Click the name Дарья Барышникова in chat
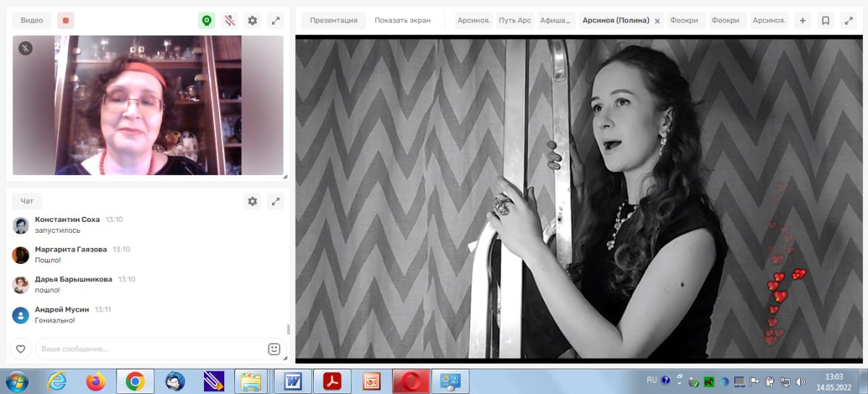Viewport: 868px width, 394px height. point(74,279)
